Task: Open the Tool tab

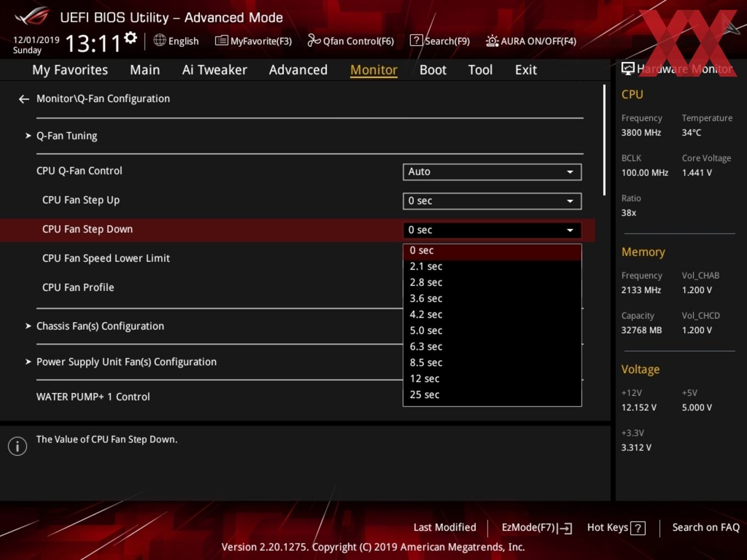Action: (480, 70)
